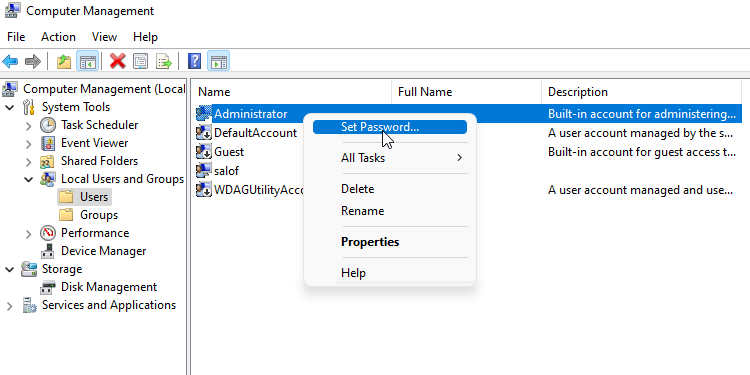Open the File menu
This screenshot has width=750, height=375.
(16, 37)
